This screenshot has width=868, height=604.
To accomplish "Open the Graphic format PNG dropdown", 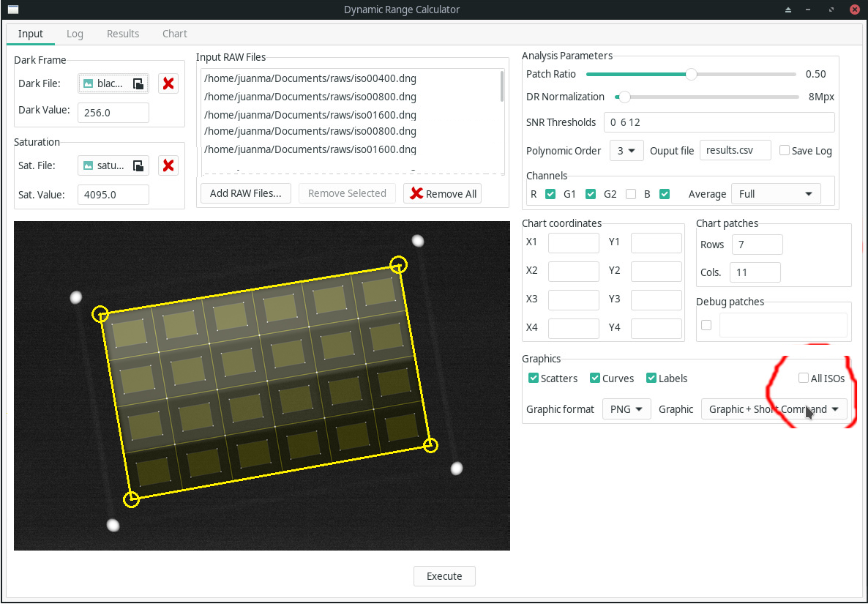I will pyautogui.click(x=626, y=409).
